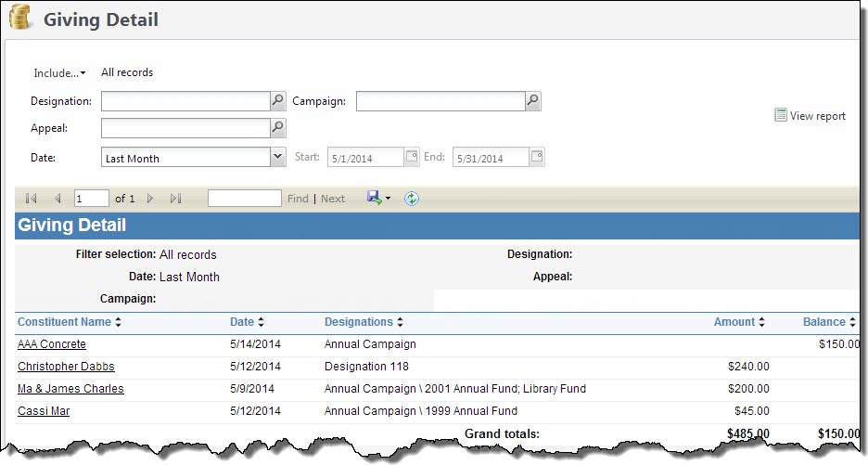Open the AAA Concrete constituent link
The image size is (868, 465).
(x=52, y=344)
